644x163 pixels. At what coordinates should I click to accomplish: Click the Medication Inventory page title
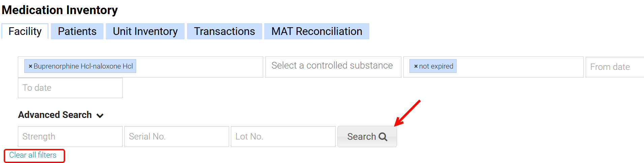tap(60, 10)
